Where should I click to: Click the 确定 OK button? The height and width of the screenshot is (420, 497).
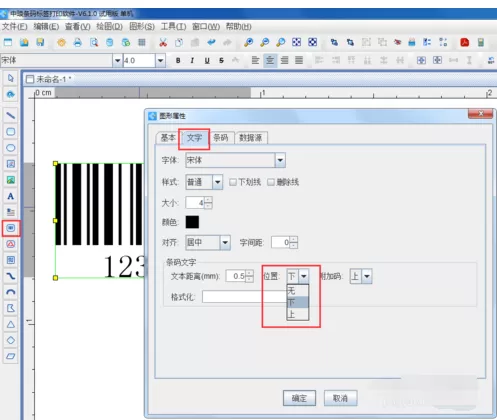299,398
